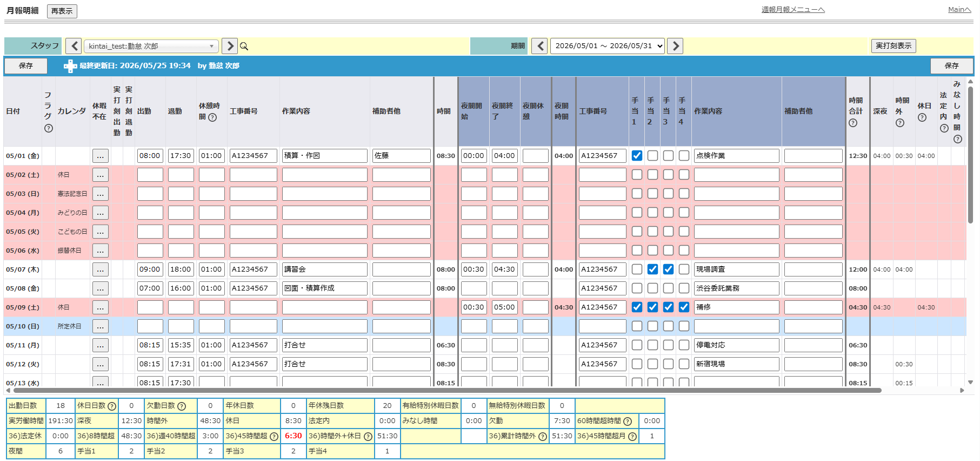Open help icon under フラグ column header
Viewport: 980px width, 461px height.
[x=49, y=128]
